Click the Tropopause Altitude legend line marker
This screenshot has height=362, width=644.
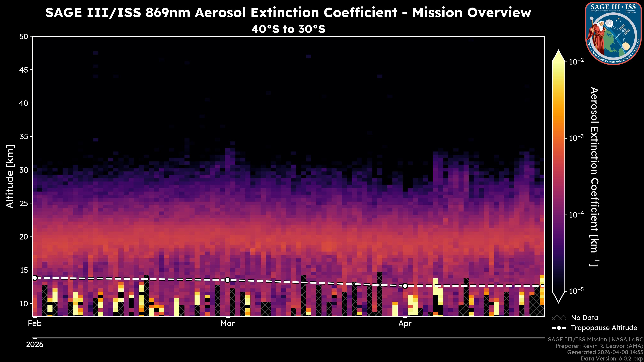pyautogui.click(x=559, y=328)
